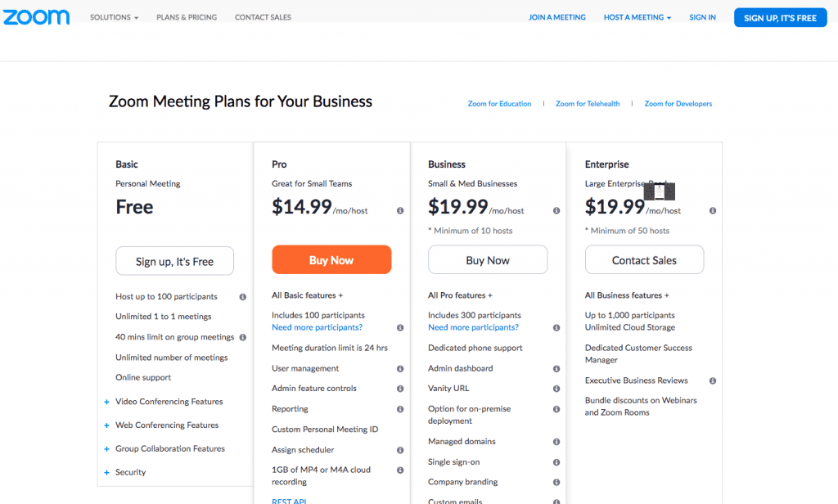Image resolution: width=838 pixels, height=504 pixels.
Task: Open the Zoom for Education link
Action: pyautogui.click(x=499, y=104)
